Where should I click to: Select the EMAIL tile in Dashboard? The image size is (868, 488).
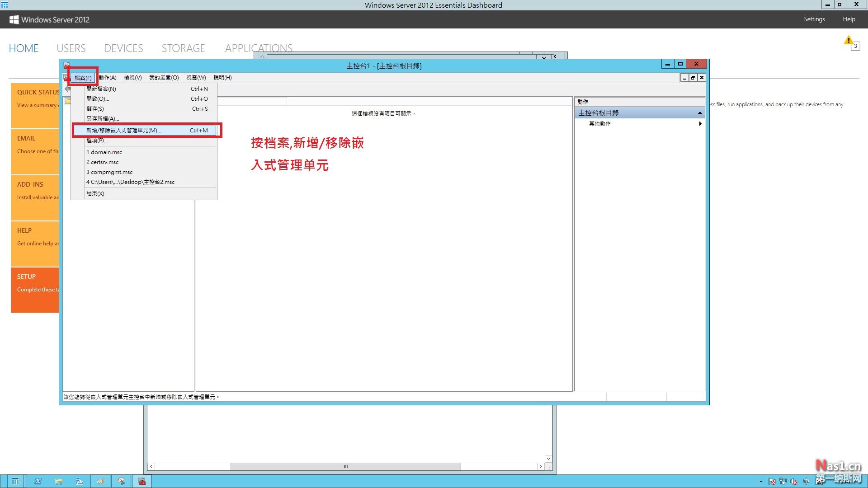click(35, 151)
